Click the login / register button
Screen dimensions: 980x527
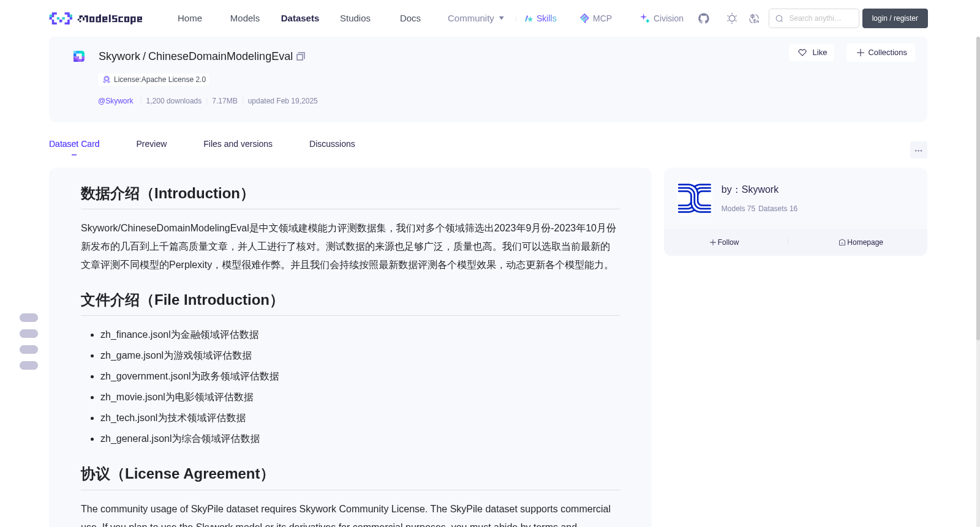[895, 18]
